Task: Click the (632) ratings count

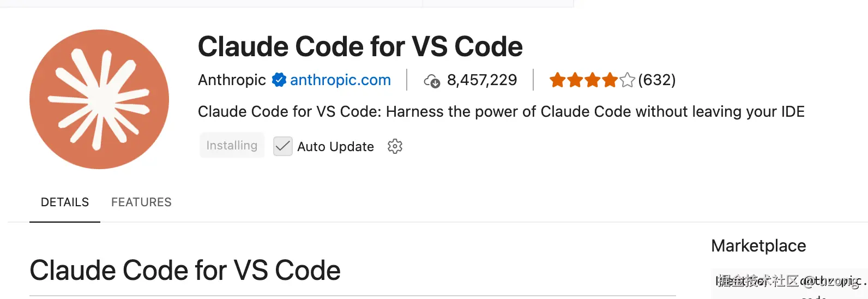Action: (657, 80)
